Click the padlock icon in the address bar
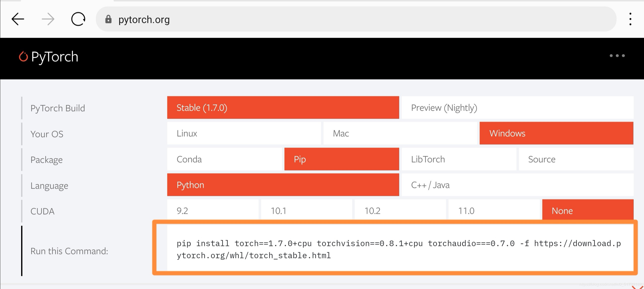This screenshot has height=289, width=644. pos(108,19)
